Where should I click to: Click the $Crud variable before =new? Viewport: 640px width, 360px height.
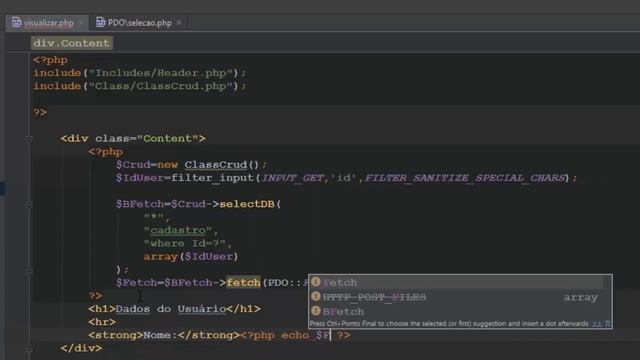pos(133,165)
